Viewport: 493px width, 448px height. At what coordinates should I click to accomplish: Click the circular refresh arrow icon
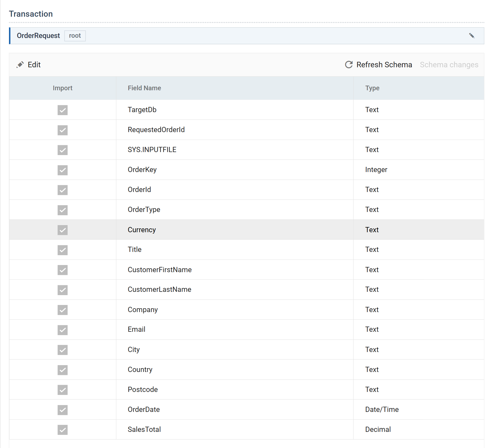click(x=349, y=65)
